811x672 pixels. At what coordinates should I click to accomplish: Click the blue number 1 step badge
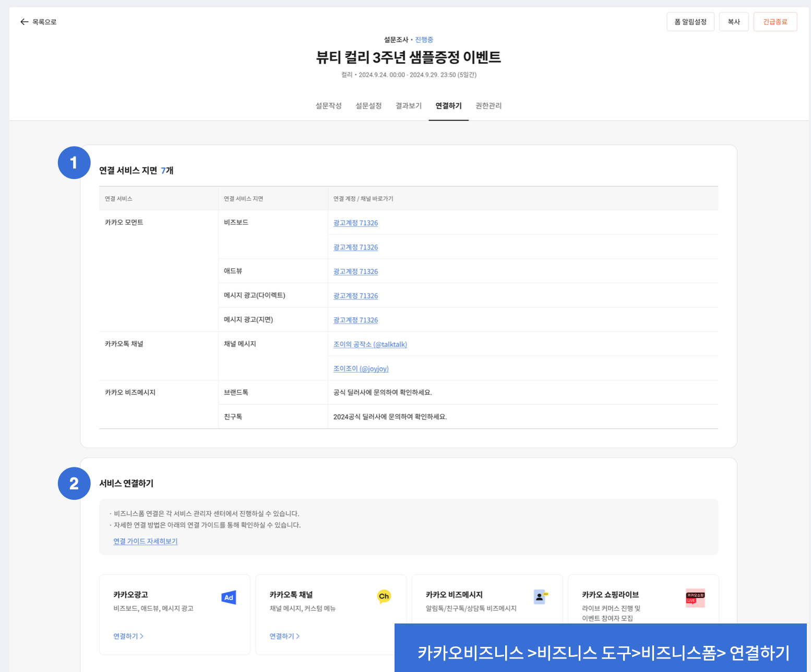pos(74,163)
